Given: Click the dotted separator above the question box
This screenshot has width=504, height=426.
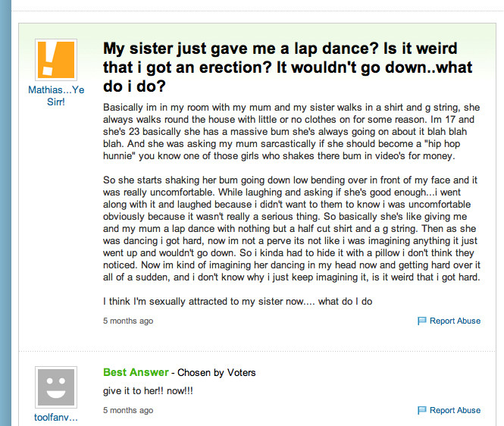Looking at the screenshot, I should coord(258,11).
